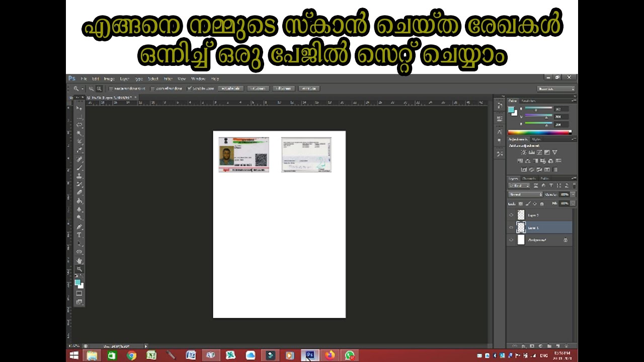Click the Screen Mode icon in toolbox

79,302
